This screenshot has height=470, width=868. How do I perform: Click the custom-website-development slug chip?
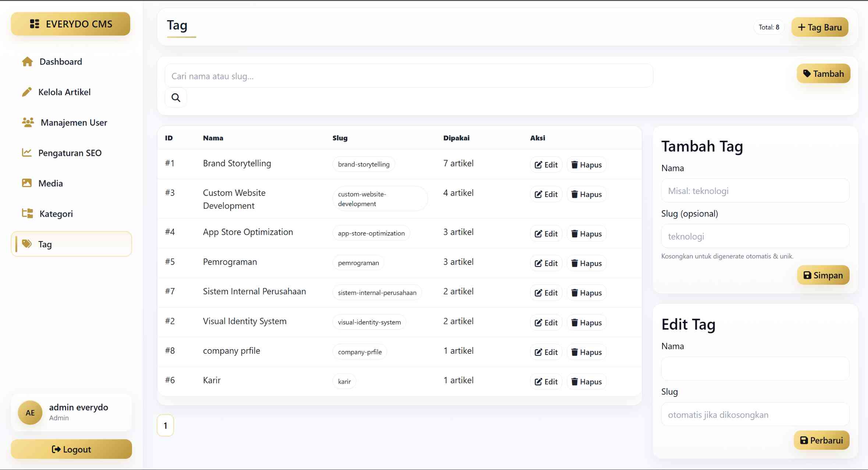[x=380, y=199]
